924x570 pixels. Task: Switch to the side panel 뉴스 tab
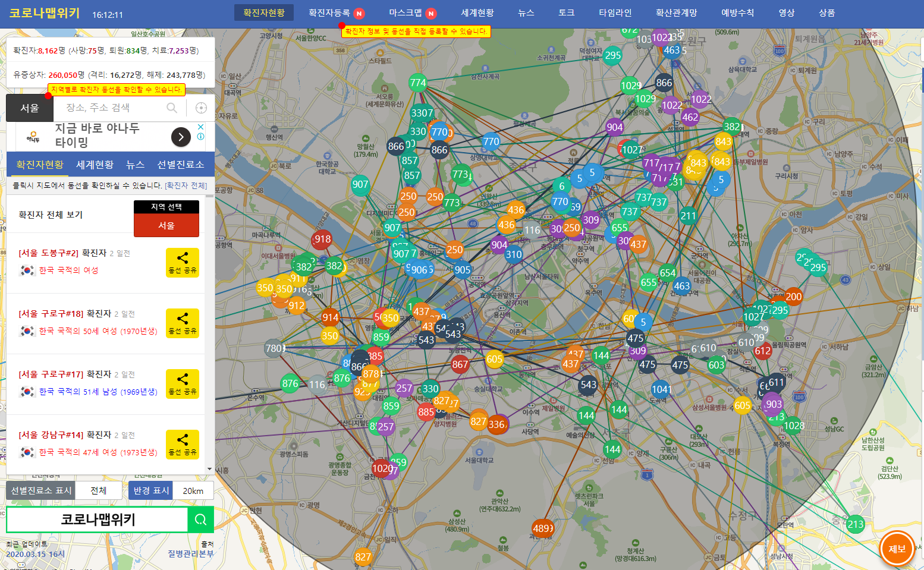click(x=135, y=165)
